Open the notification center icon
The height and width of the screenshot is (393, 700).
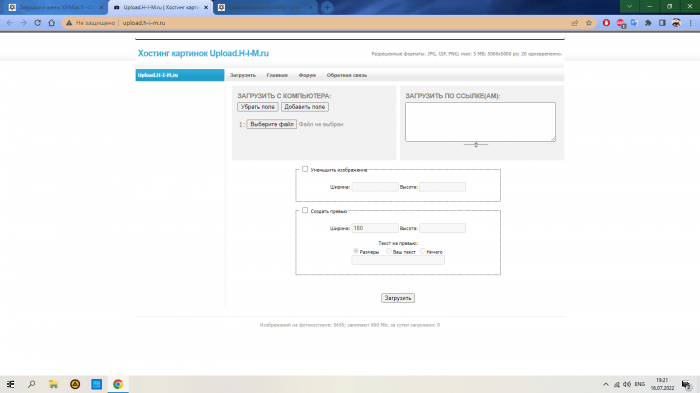687,385
